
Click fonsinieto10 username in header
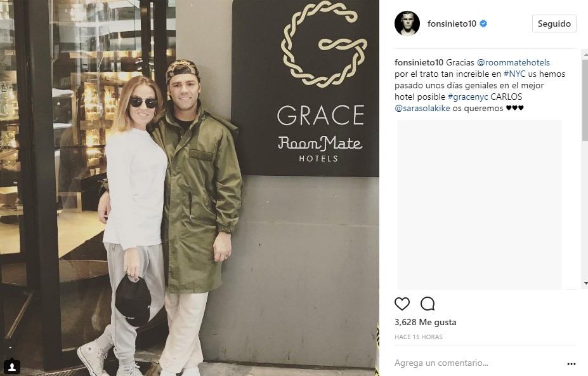click(x=452, y=23)
